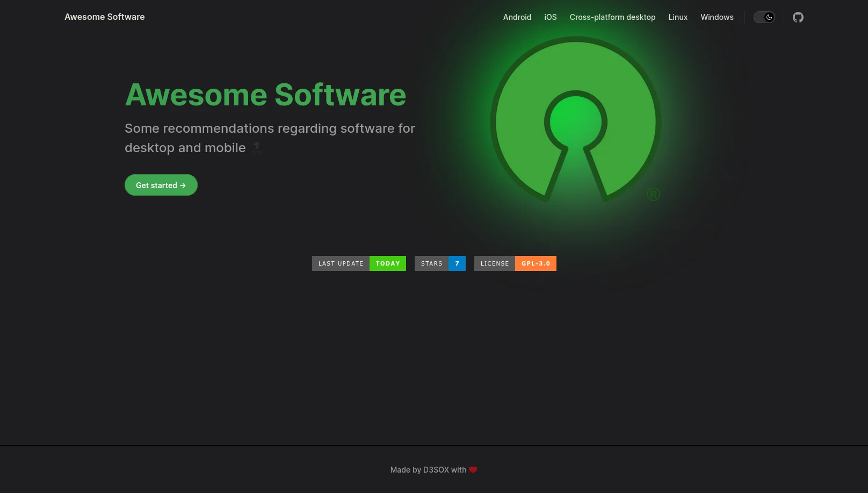The width and height of the screenshot is (868, 493).
Task: Select the Linux nav link
Action: (x=678, y=17)
